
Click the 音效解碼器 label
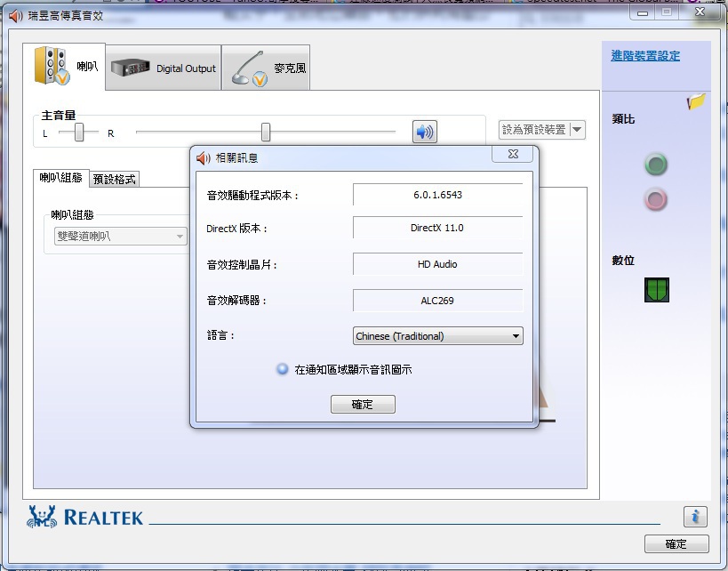pos(236,301)
